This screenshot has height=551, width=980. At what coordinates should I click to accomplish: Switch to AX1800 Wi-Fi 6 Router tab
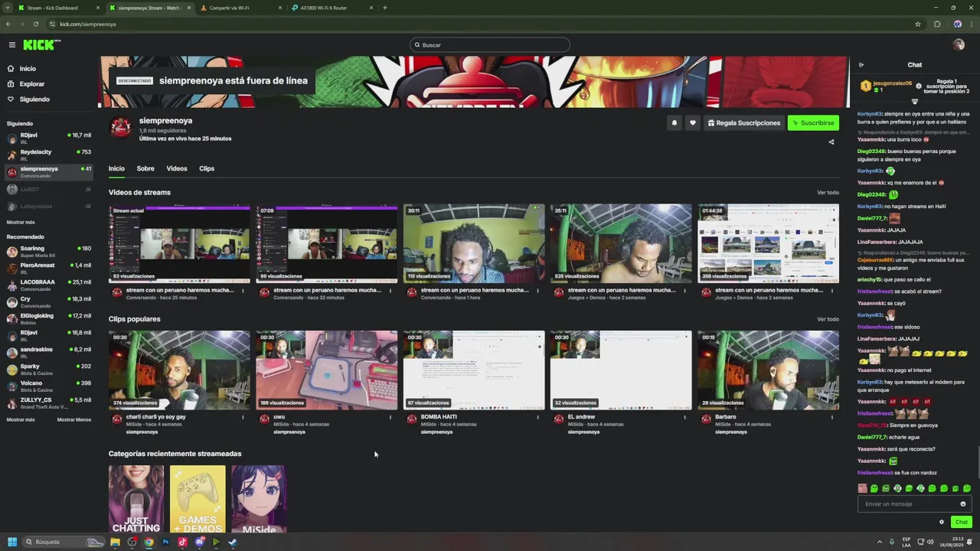click(x=332, y=8)
